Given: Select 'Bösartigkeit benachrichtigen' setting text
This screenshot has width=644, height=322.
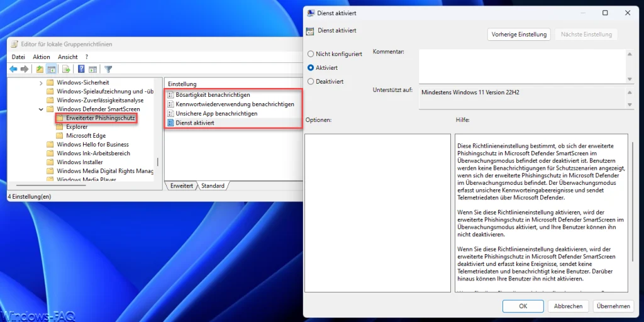Looking at the screenshot, I should 213,95.
